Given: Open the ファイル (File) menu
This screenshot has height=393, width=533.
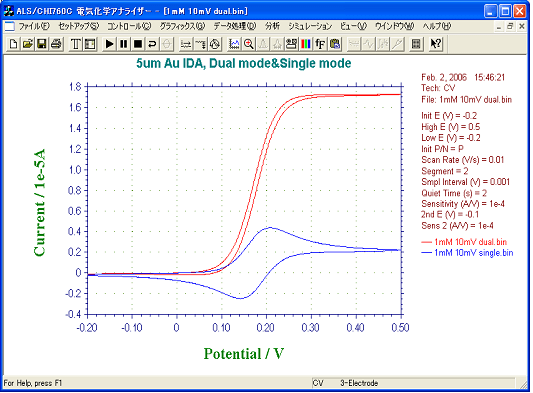Looking at the screenshot, I should (34, 26).
